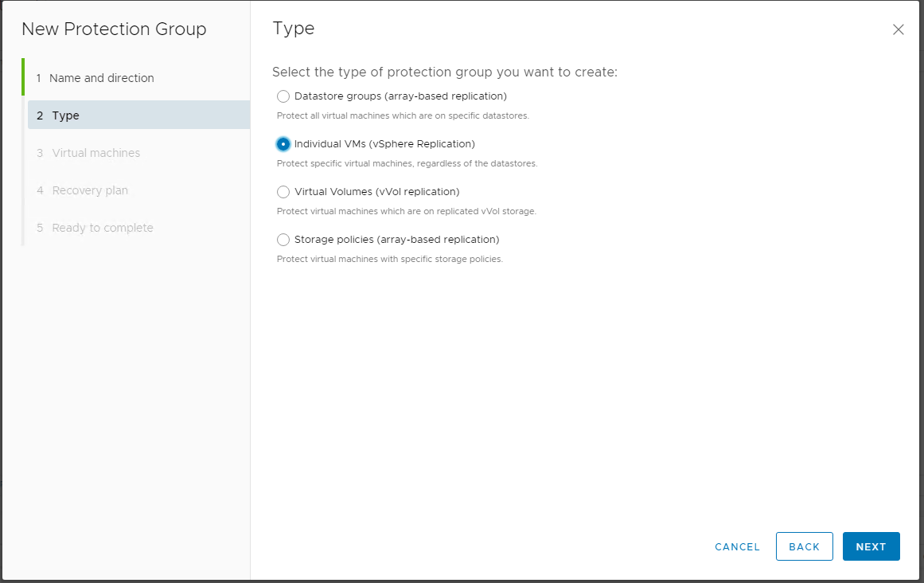Image resolution: width=924 pixels, height=583 pixels.
Task: Click the 'Type' page heading
Action: click(x=294, y=29)
